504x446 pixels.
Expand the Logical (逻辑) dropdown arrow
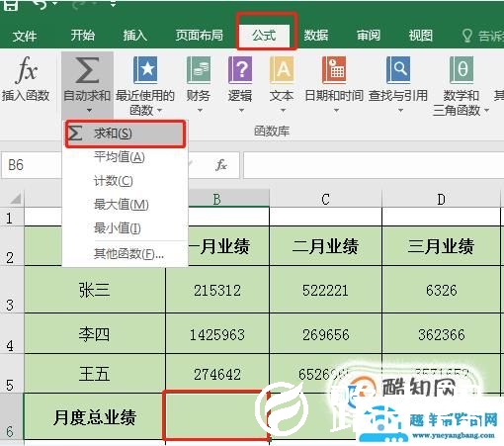click(241, 111)
